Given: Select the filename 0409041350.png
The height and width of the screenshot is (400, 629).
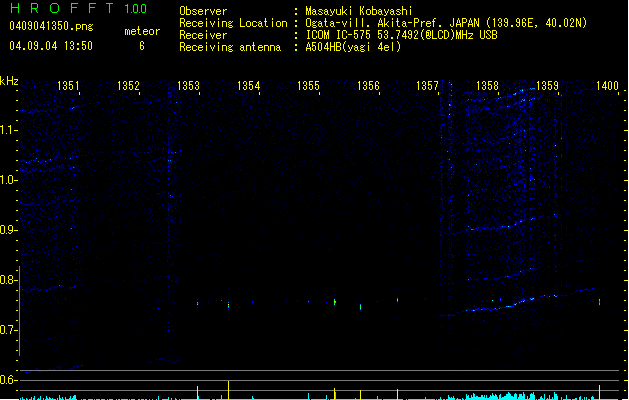Looking at the screenshot, I should 51,26.
